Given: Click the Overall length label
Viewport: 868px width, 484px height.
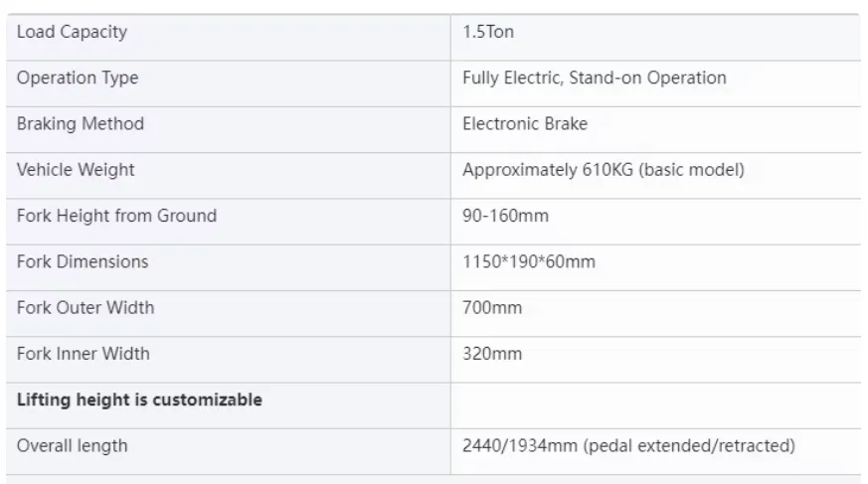Looking at the screenshot, I should [x=72, y=446].
